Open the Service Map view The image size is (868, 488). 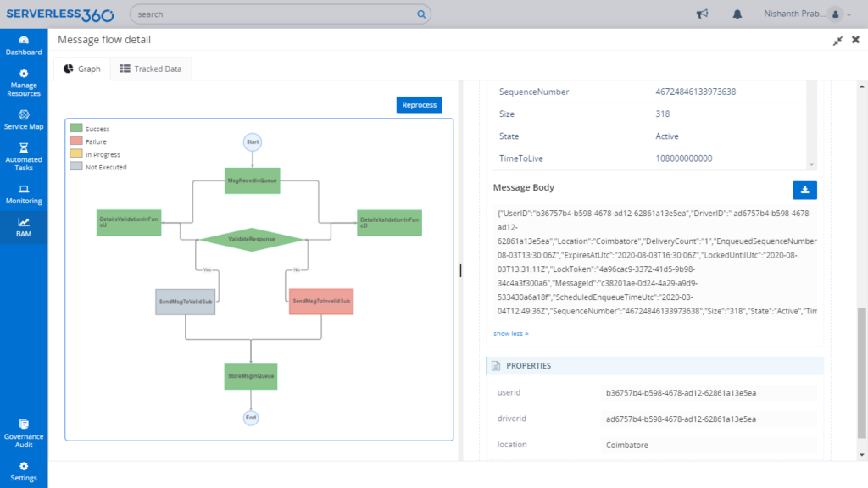(24, 118)
